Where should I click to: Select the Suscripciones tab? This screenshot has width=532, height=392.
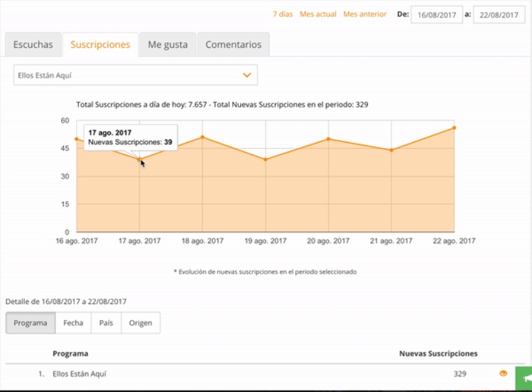pyautogui.click(x=100, y=44)
